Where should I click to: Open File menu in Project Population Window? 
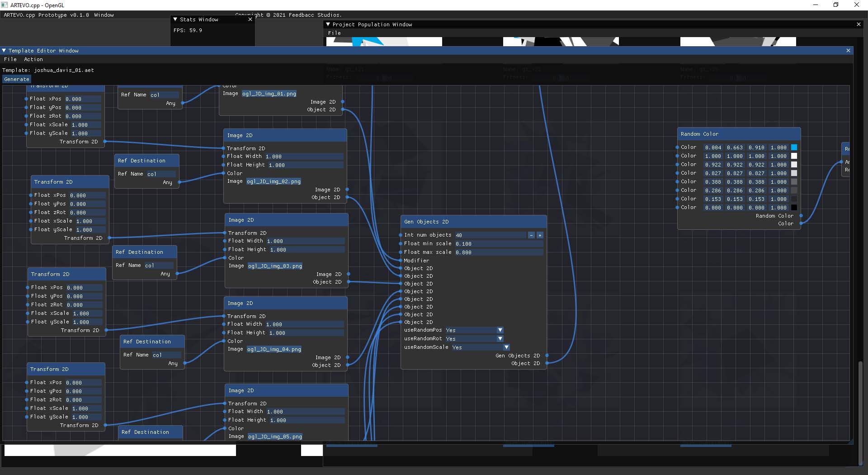click(335, 33)
